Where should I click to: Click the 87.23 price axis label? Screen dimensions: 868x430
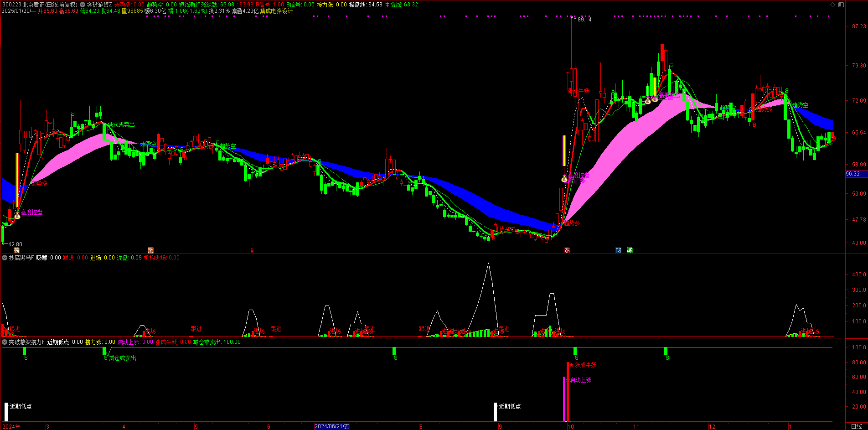pos(859,26)
